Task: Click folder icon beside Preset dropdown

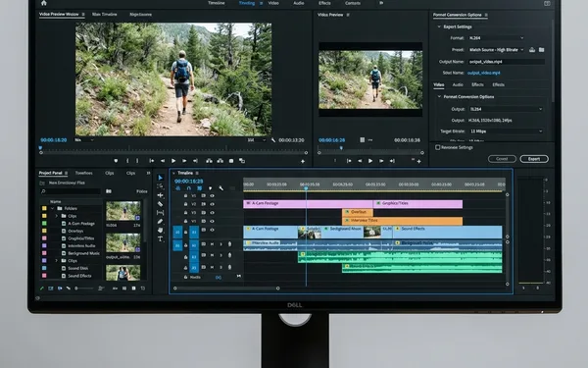Action: tap(542, 50)
